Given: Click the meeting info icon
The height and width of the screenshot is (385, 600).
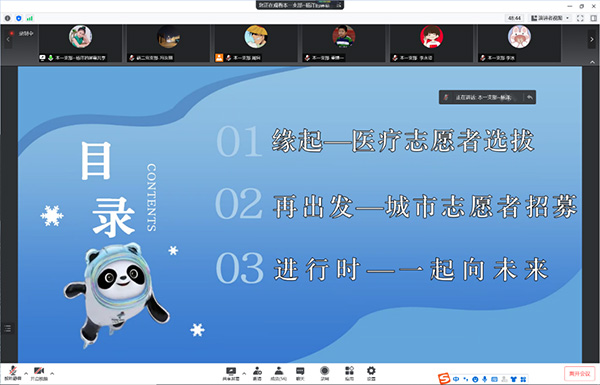Looking at the screenshot, I should pos(8,18).
